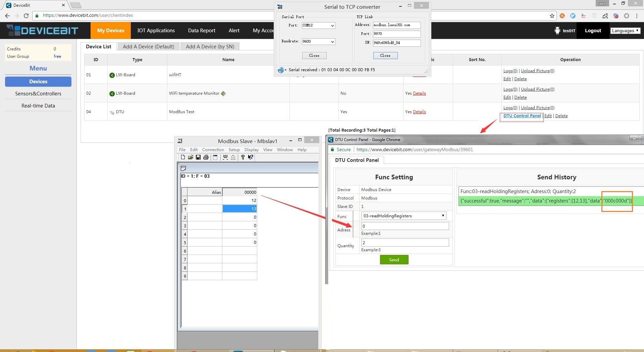Viewport: 644px width, 352px height.
Task: Click Close button under TCP Link section
Action: [385, 55]
